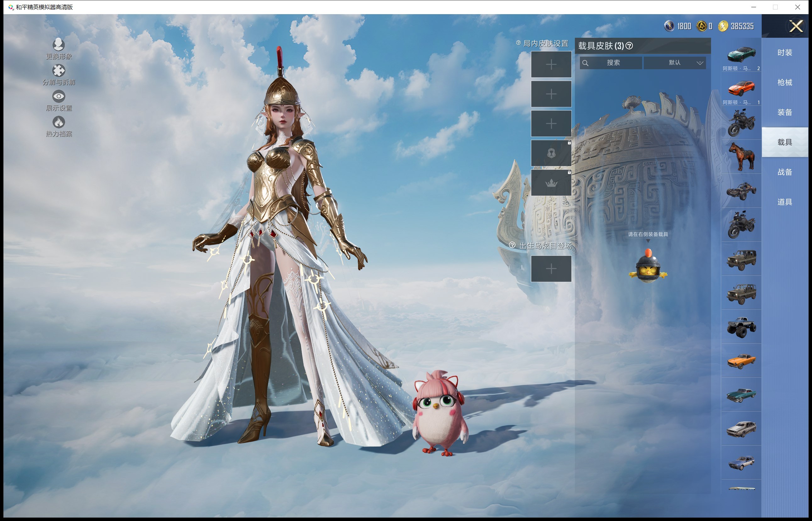Click the 请在右侧装备载具 hint text
The height and width of the screenshot is (521, 812).
tap(648, 234)
